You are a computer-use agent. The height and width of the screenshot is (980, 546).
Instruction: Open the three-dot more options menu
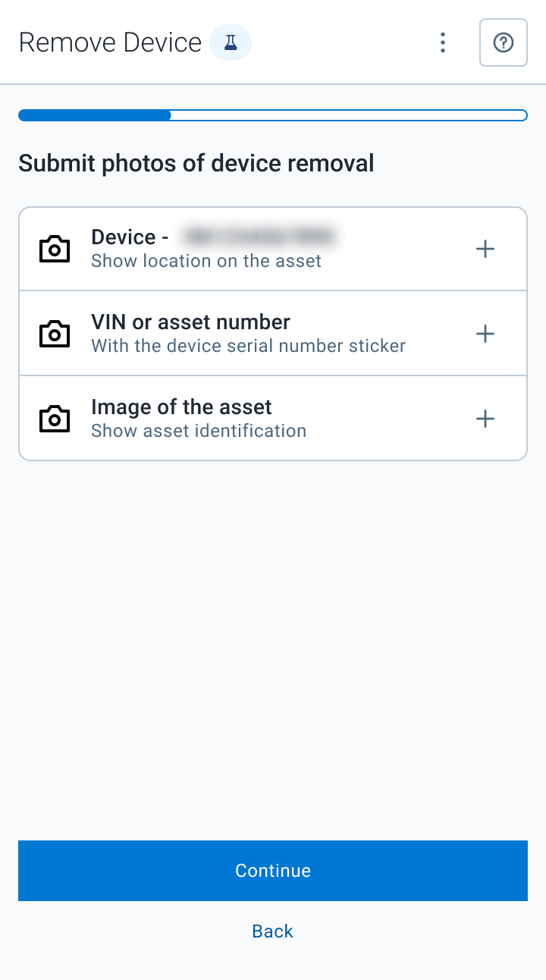[443, 42]
